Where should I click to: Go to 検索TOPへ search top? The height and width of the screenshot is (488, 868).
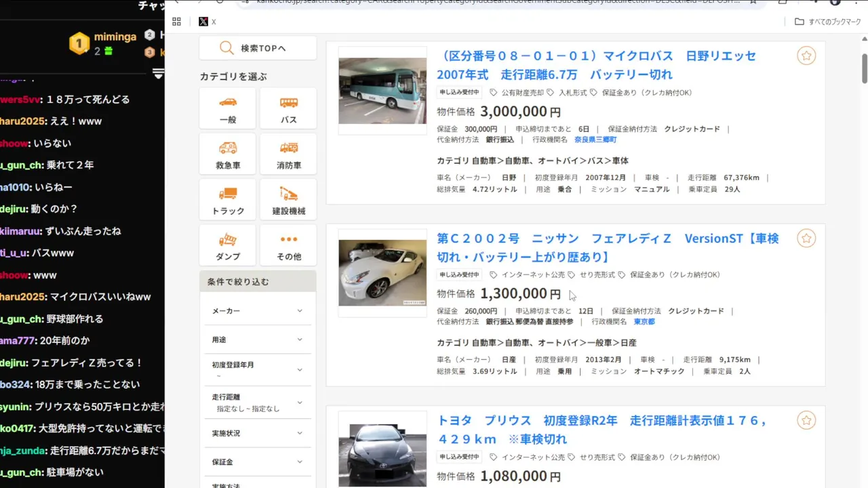[x=258, y=48]
